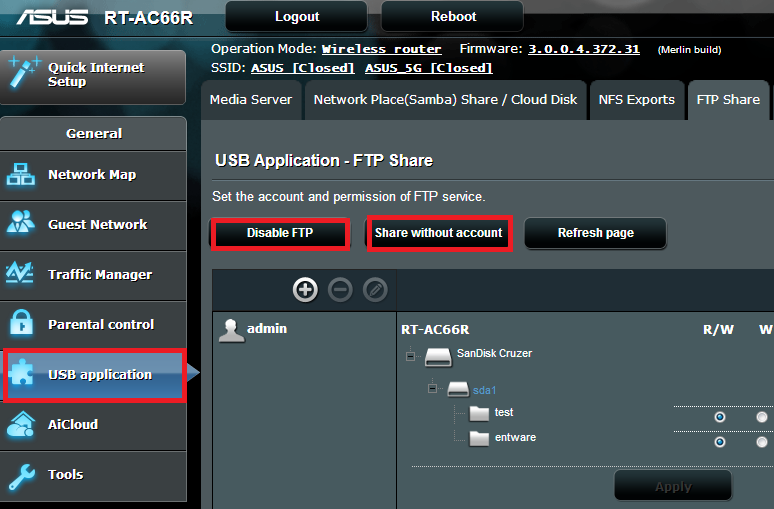This screenshot has height=509, width=774.
Task: Open the Tools section
Action: click(65, 475)
